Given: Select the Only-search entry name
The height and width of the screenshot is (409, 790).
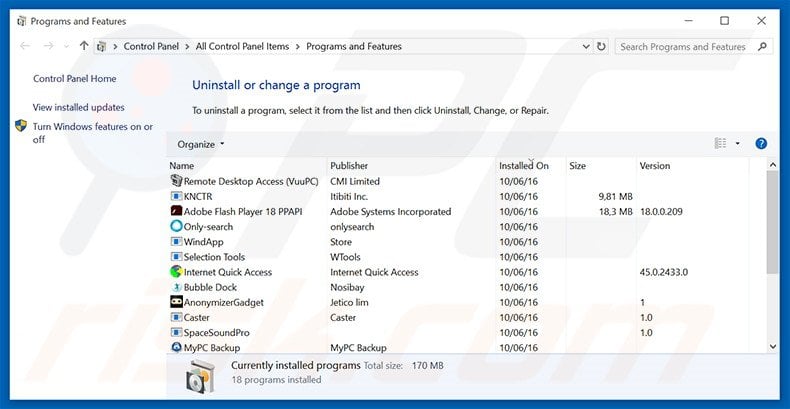Looking at the screenshot, I should (x=208, y=227).
